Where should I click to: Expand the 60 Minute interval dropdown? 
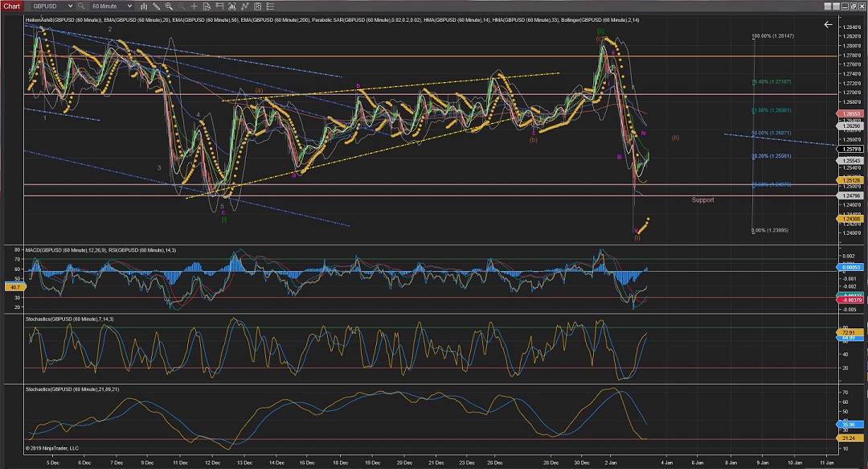[x=129, y=6]
